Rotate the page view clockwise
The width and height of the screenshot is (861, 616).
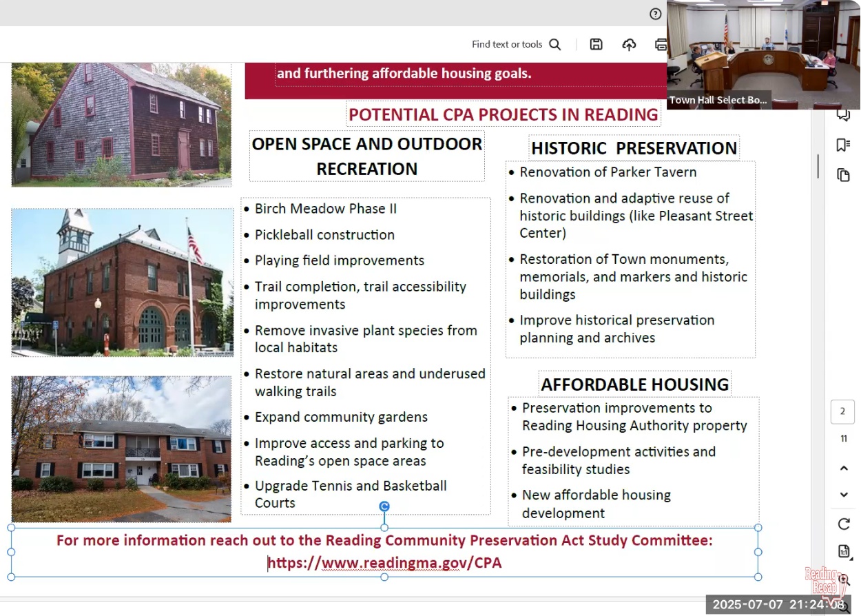coord(843,524)
